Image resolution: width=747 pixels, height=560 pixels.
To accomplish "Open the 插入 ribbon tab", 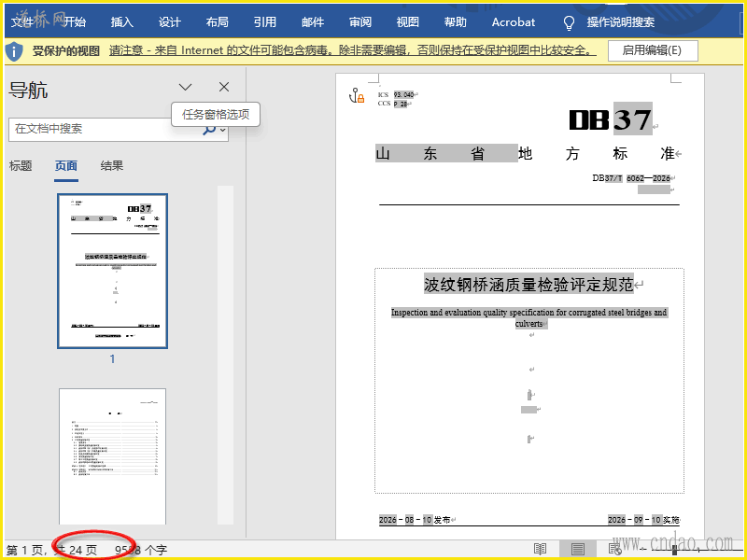I will [122, 21].
